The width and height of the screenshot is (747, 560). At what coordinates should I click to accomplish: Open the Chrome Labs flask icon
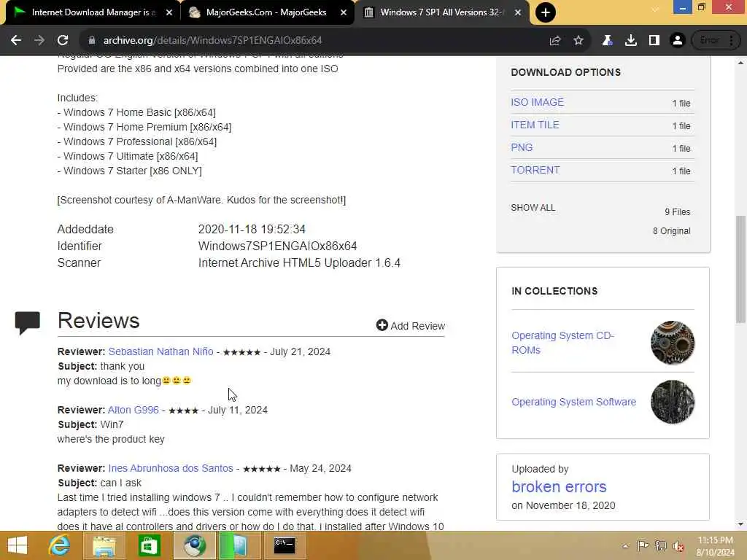[607, 41]
